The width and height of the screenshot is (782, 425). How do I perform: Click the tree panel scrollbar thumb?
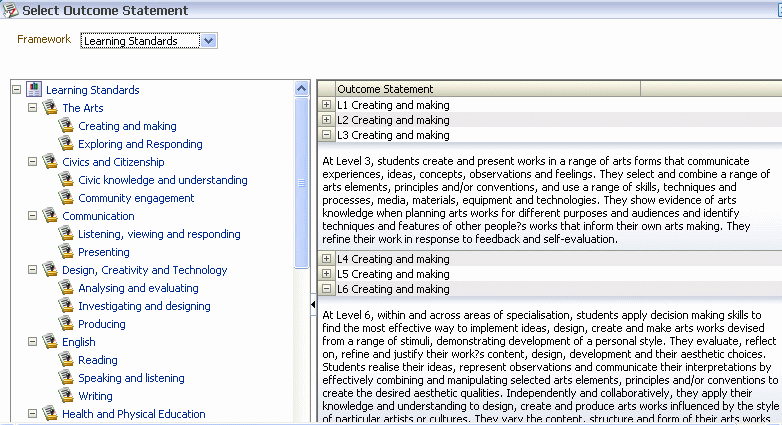(302, 183)
